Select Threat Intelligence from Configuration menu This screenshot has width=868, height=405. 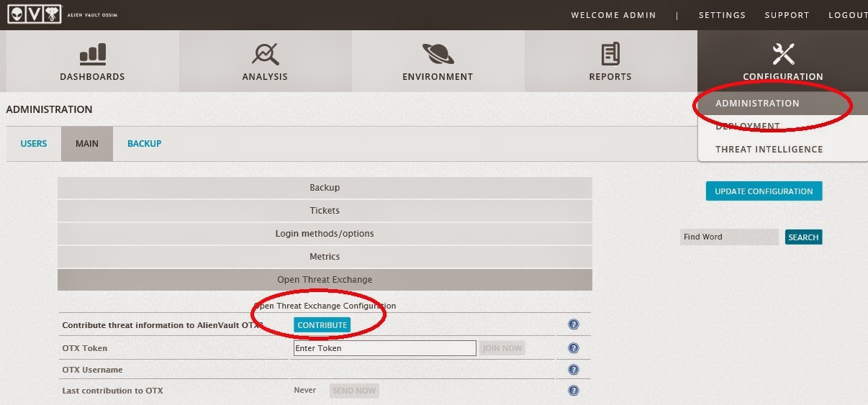tap(769, 150)
